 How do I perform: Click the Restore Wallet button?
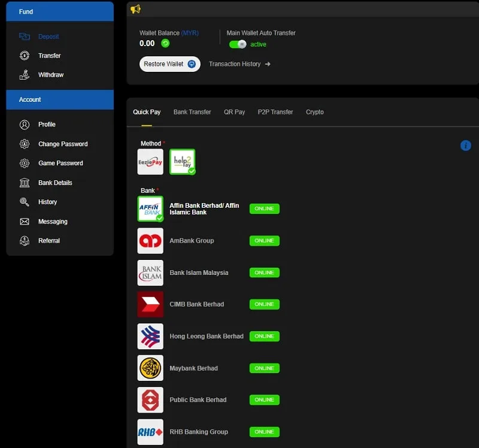[170, 64]
